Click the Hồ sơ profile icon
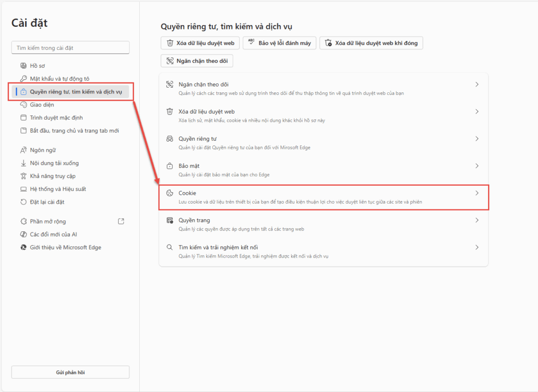This screenshot has width=538, height=392. [x=23, y=66]
